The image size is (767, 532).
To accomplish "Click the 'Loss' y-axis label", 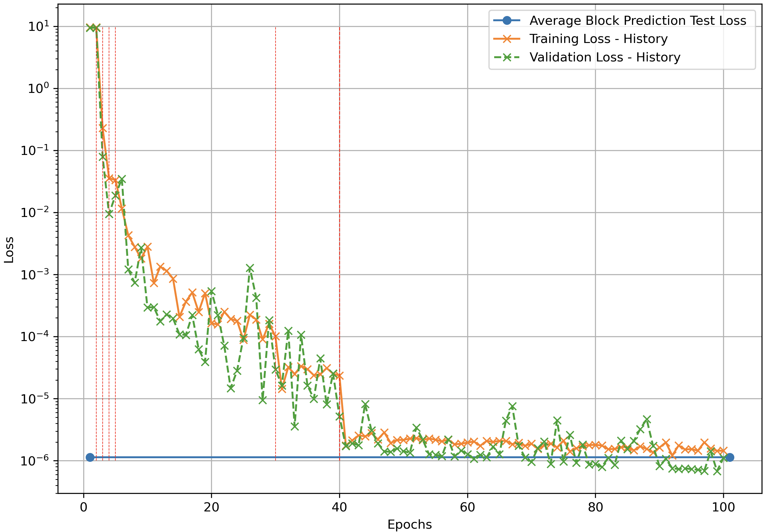I will pos(9,250).
